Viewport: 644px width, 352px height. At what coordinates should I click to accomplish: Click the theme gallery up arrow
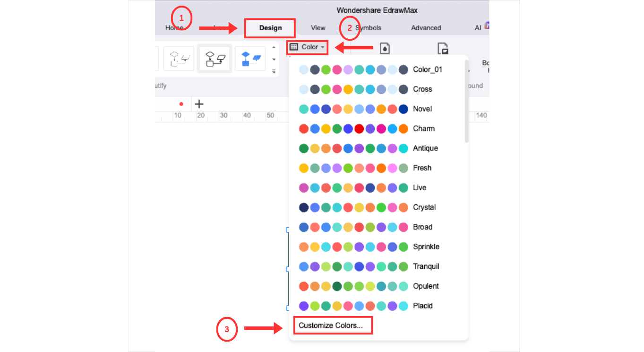[274, 47]
